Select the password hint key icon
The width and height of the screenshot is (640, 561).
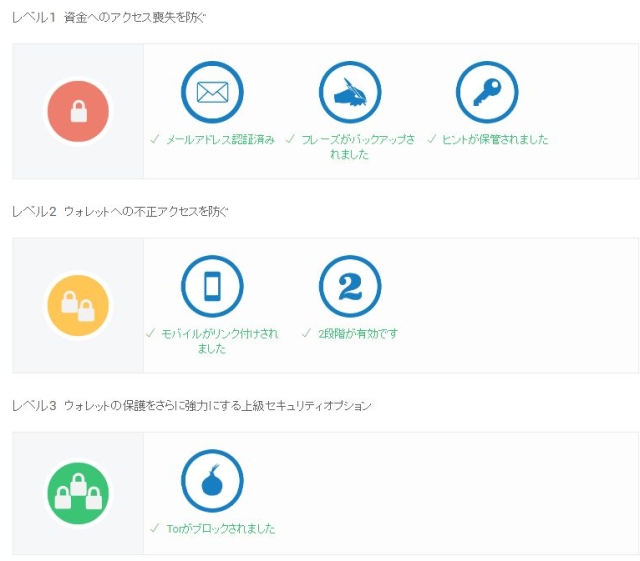(486, 92)
